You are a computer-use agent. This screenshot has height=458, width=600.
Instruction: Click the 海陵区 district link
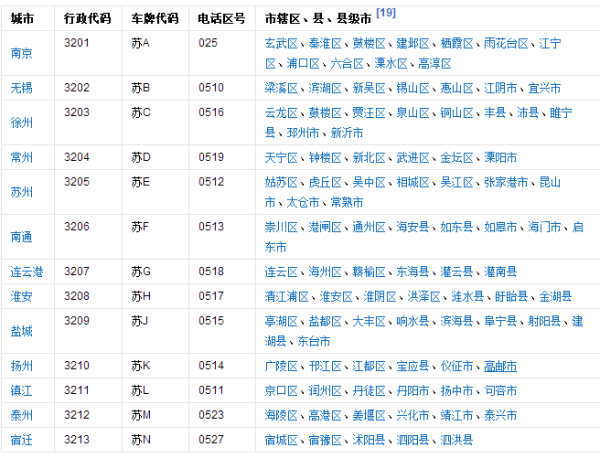point(281,415)
